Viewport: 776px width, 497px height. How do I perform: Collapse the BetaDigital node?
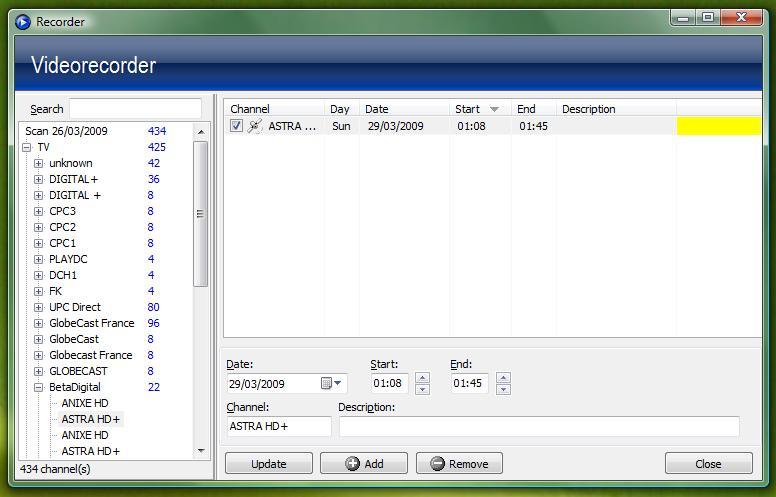point(39,387)
